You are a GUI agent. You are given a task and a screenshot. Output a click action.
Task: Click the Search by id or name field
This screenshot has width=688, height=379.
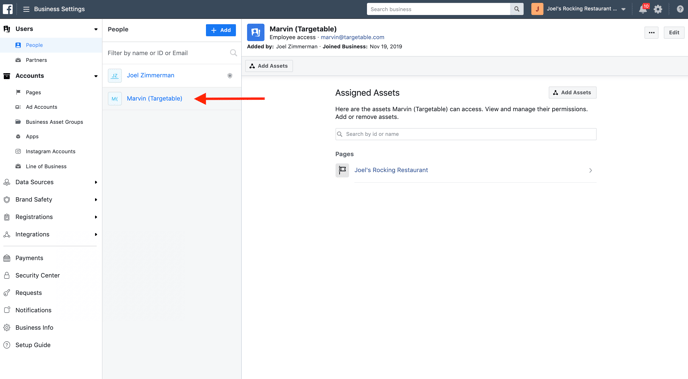tap(466, 134)
